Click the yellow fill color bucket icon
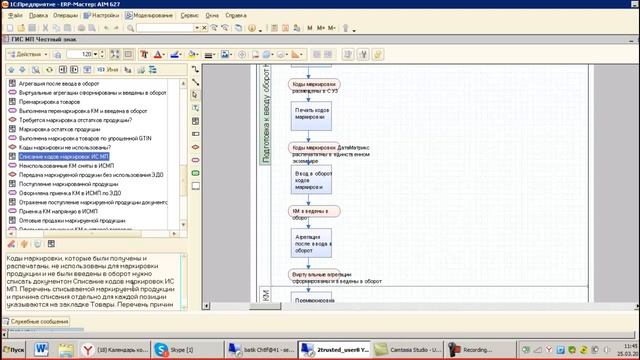Viewport: 640px width, 360px height. [191, 54]
